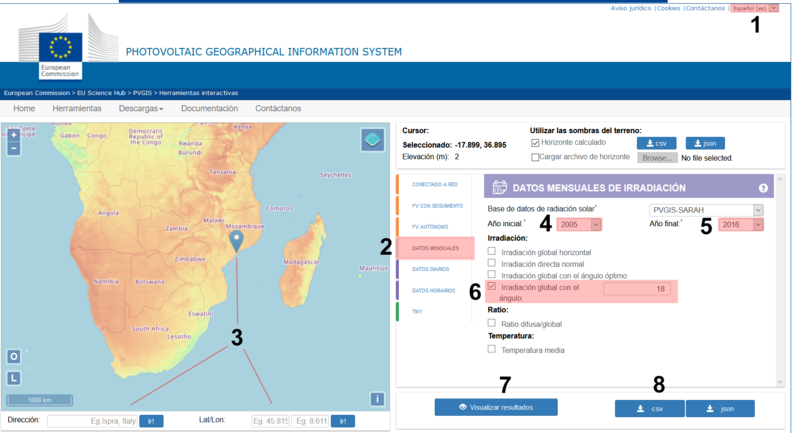Screen dimensions: 800x433
Task: Download horizon data as csv
Action: (657, 143)
